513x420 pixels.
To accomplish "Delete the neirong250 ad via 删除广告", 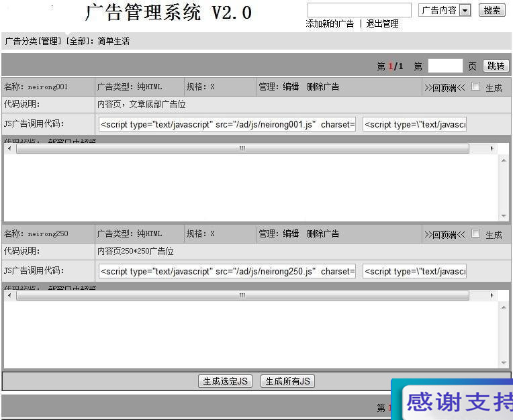I will pyautogui.click(x=323, y=233).
